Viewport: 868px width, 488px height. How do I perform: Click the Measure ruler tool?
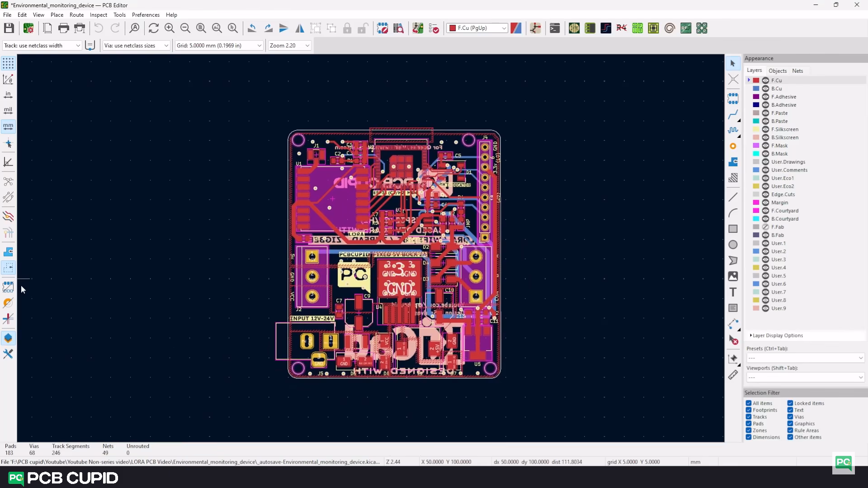pyautogui.click(x=733, y=375)
